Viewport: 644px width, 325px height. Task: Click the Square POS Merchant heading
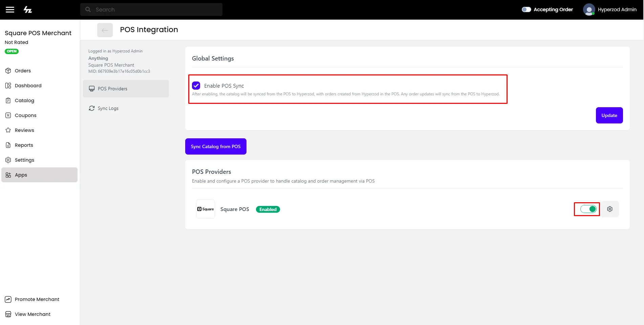(x=38, y=33)
